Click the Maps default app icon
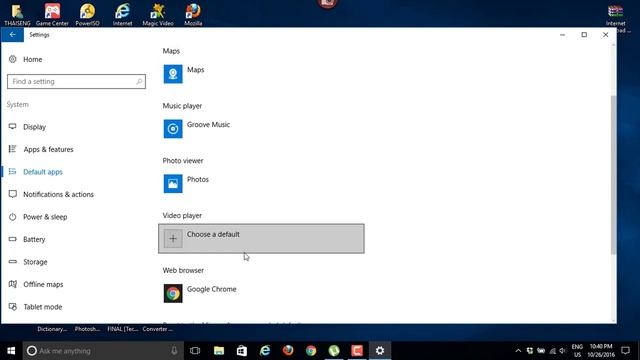Image resolution: width=640 pixels, height=360 pixels. point(173,74)
